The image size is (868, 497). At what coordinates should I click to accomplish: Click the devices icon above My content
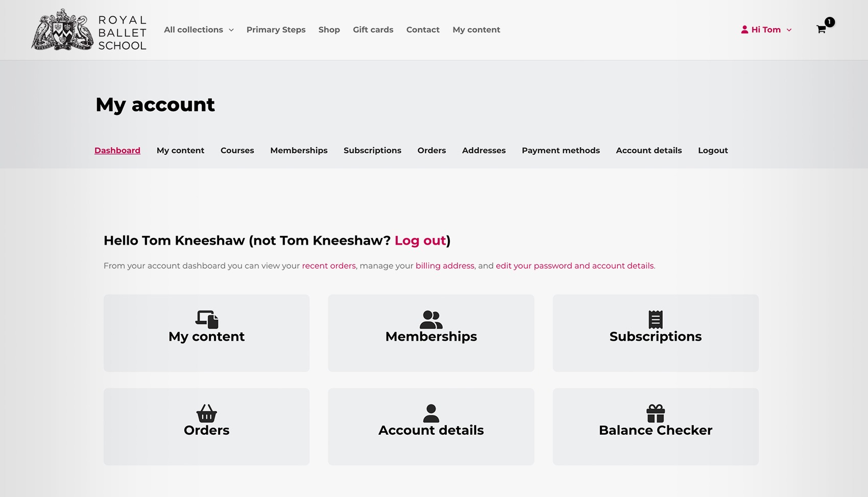[x=207, y=319]
